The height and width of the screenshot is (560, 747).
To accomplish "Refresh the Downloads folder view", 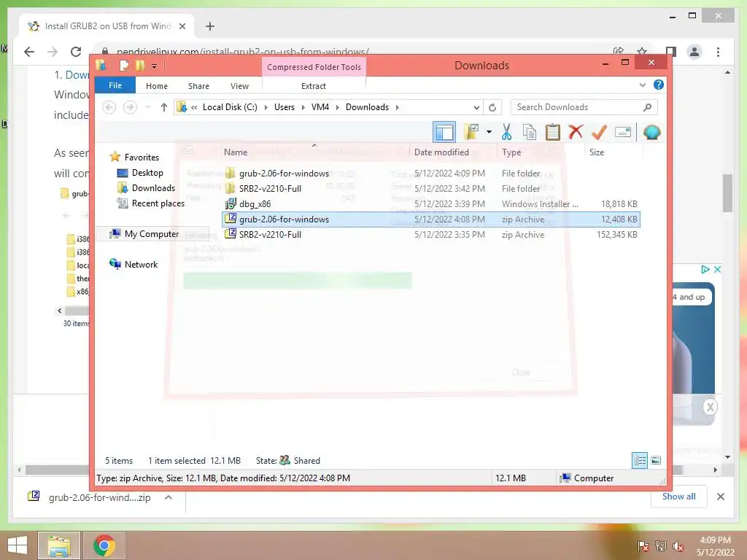I will (x=492, y=108).
